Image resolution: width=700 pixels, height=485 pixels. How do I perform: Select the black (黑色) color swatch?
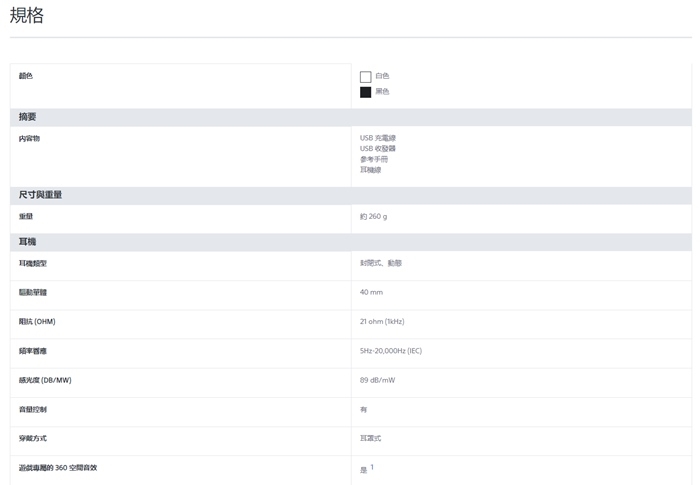(365, 92)
